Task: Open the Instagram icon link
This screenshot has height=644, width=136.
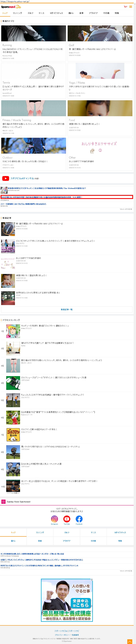Action: click(54, 519)
